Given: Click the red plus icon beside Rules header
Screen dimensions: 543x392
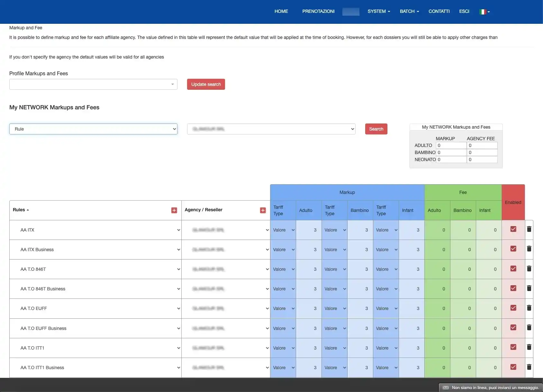Looking at the screenshot, I should click(174, 210).
